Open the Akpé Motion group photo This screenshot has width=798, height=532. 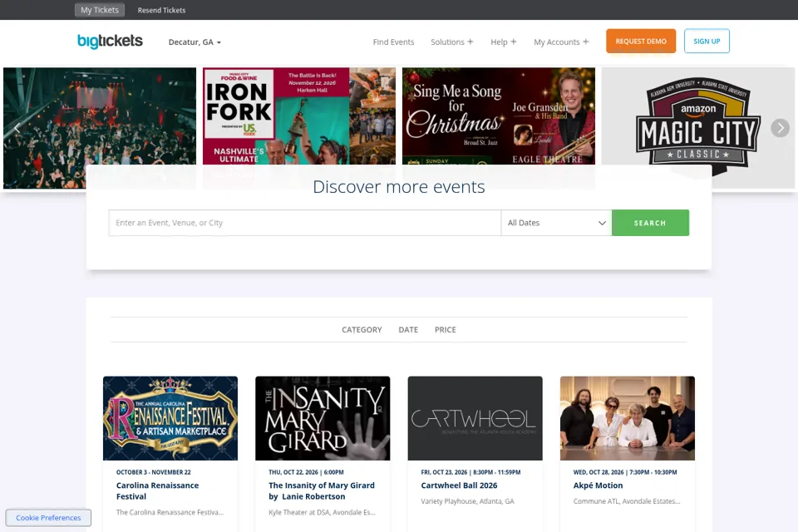[628, 418]
